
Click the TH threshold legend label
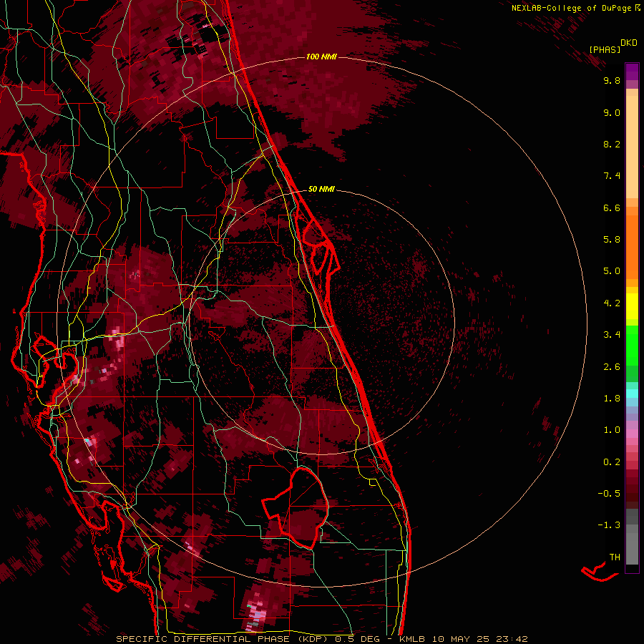615,557
